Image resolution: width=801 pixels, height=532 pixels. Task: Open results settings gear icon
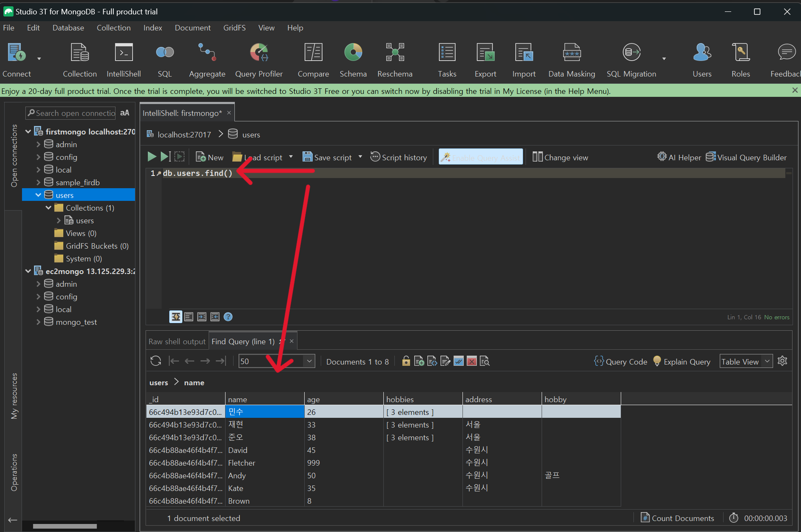[782, 361]
